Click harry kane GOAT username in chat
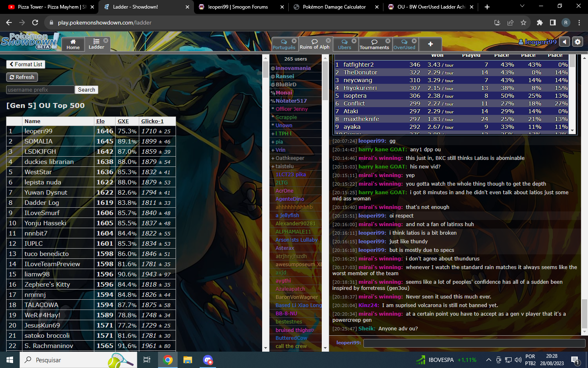 [383, 149]
